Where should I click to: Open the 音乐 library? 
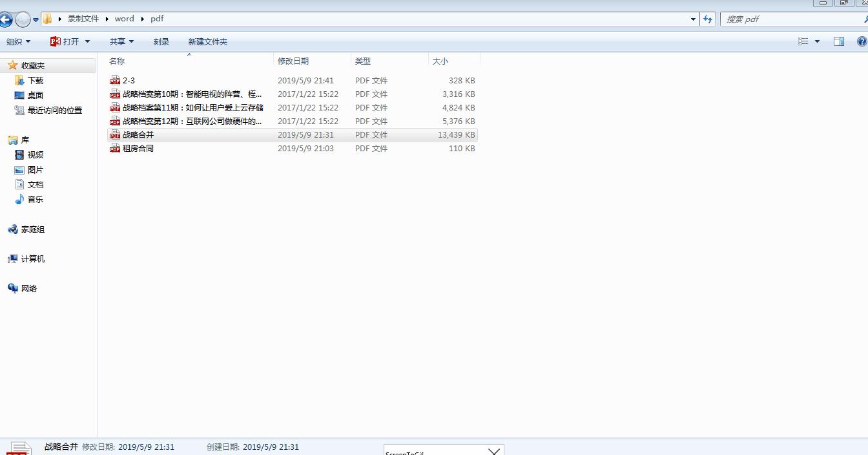coord(36,199)
